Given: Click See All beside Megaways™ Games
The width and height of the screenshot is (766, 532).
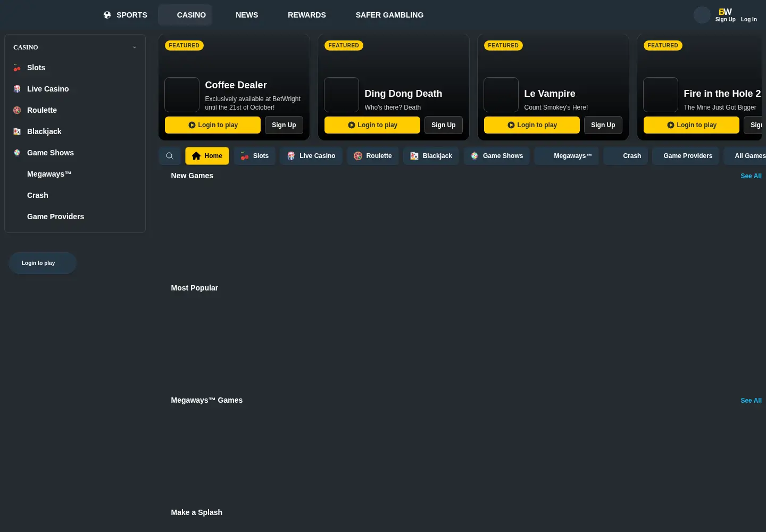Looking at the screenshot, I should (751, 401).
